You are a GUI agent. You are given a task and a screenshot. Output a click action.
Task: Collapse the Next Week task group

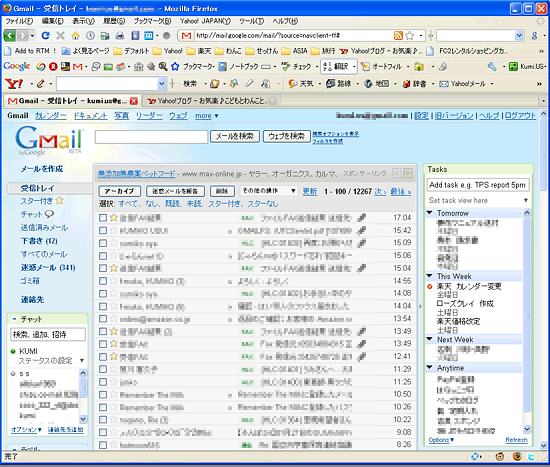(x=430, y=339)
